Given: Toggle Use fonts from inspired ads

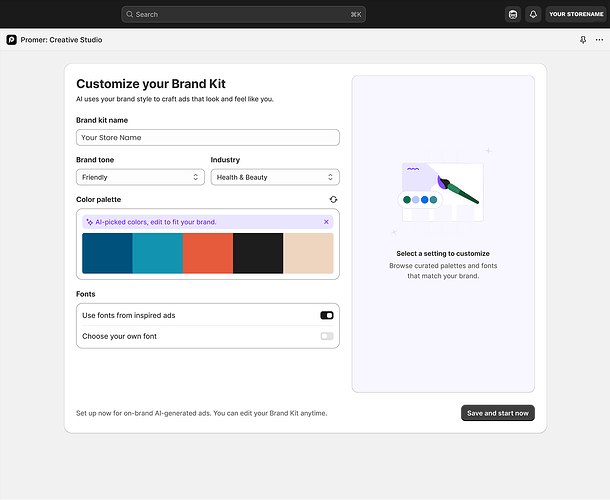Looking at the screenshot, I should pos(327,315).
